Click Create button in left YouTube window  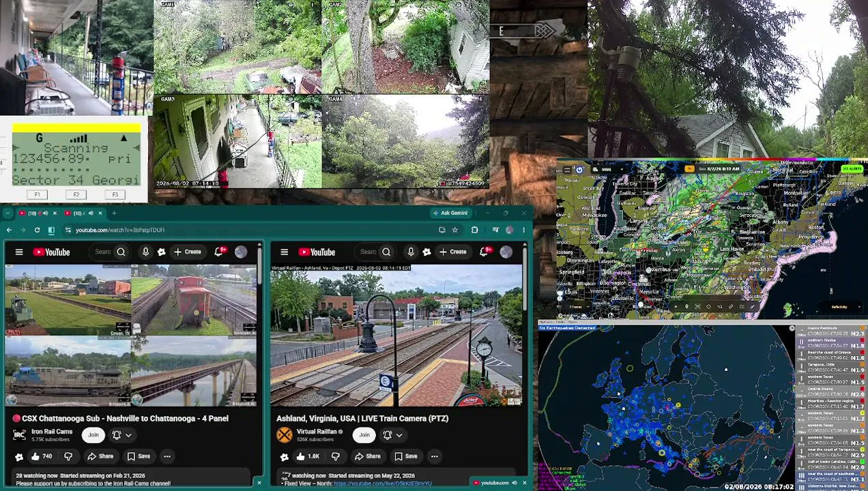coord(188,252)
